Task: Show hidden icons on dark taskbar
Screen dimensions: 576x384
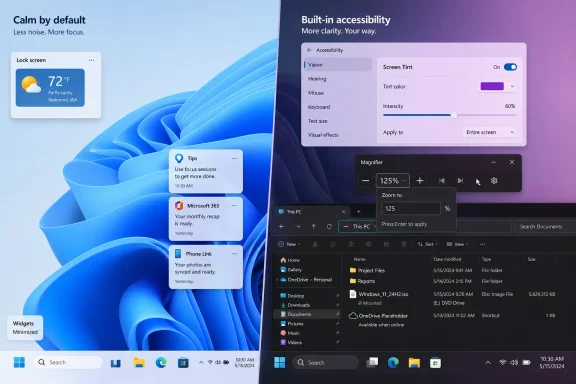Action: coord(488,363)
